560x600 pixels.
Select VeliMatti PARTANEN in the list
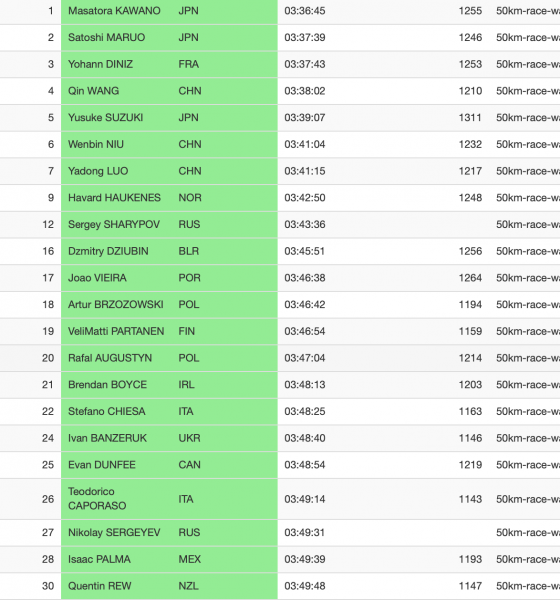[x=116, y=331]
